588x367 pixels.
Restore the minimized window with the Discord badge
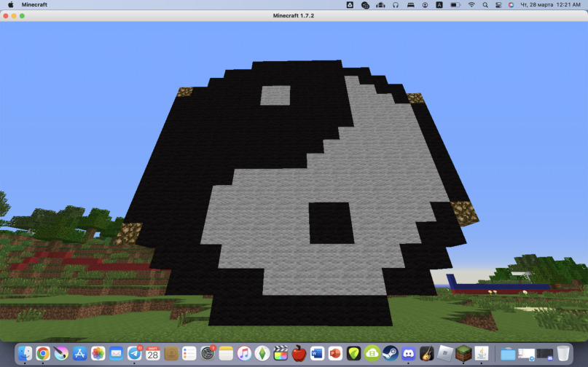tap(544, 353)
